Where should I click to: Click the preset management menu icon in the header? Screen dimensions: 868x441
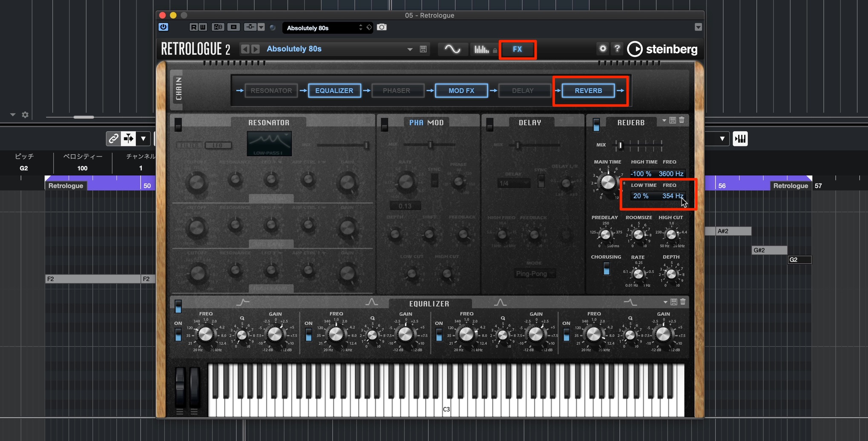pos(233,27)
